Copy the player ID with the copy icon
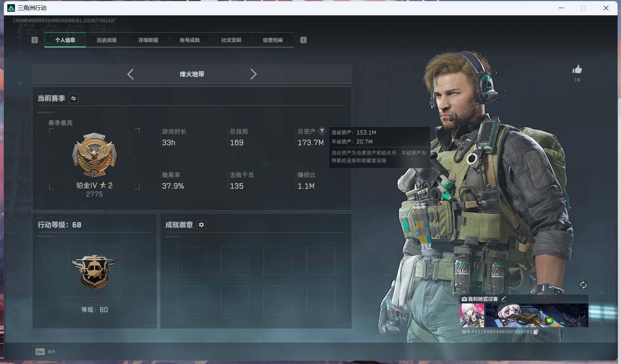 click(x=536, y=332)
